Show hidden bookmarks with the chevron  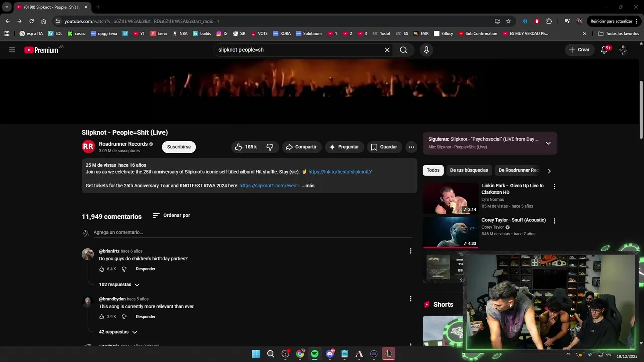[585, 34]
